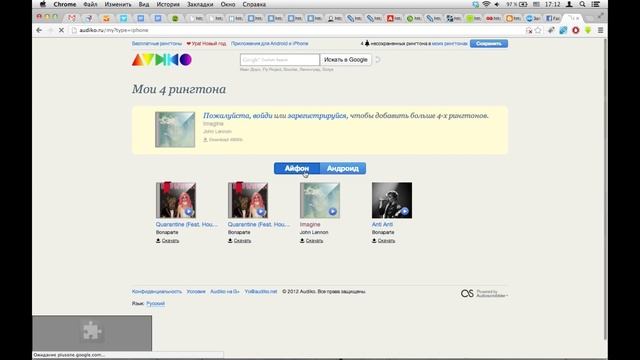The image size is (640, 360).
Task: Focus the Google search input field
Action: [280, 60]
